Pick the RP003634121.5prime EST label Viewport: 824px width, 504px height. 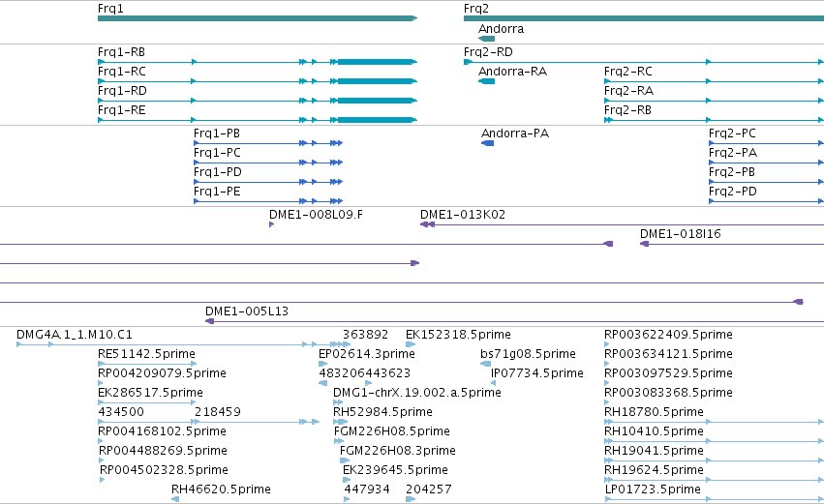point(668,354)
